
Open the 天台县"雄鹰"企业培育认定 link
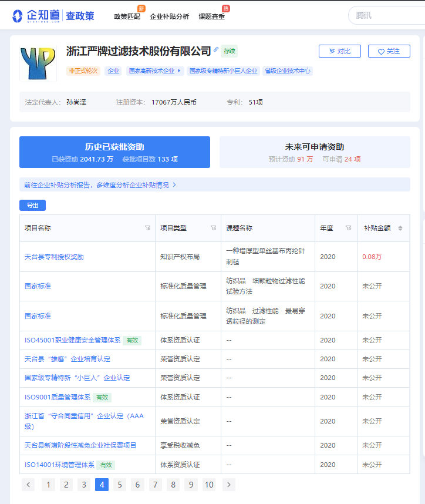[x=68, y=359]
